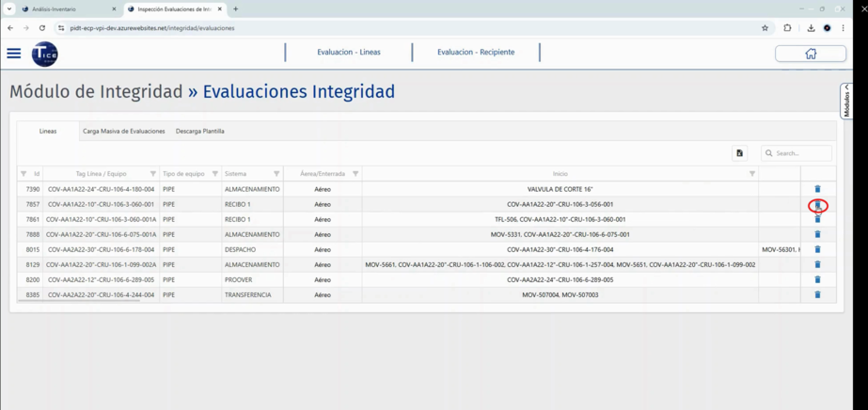Open filter for Aerea/Enterrada column
Viewport: 868px width, 410px height.
click(355, 174)
